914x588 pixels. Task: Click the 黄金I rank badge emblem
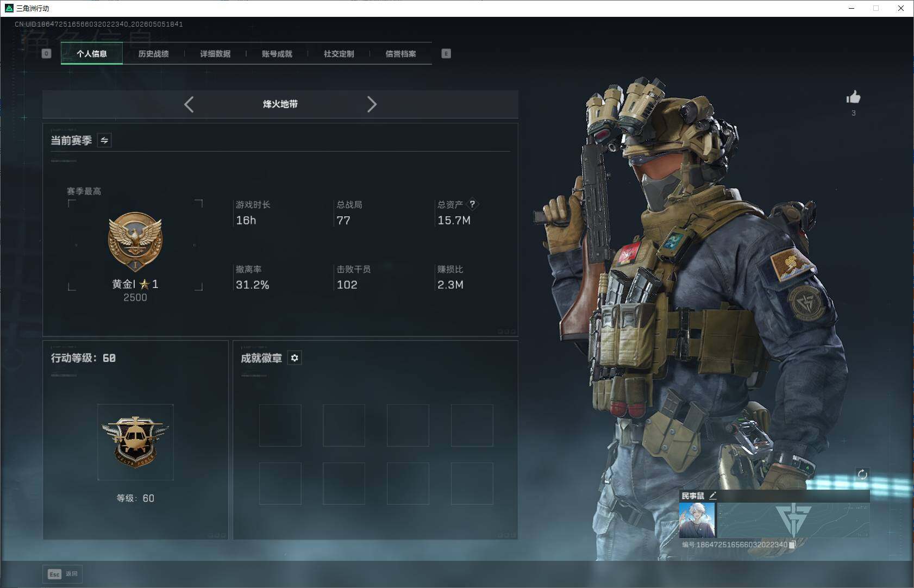(x=135, y=242)
